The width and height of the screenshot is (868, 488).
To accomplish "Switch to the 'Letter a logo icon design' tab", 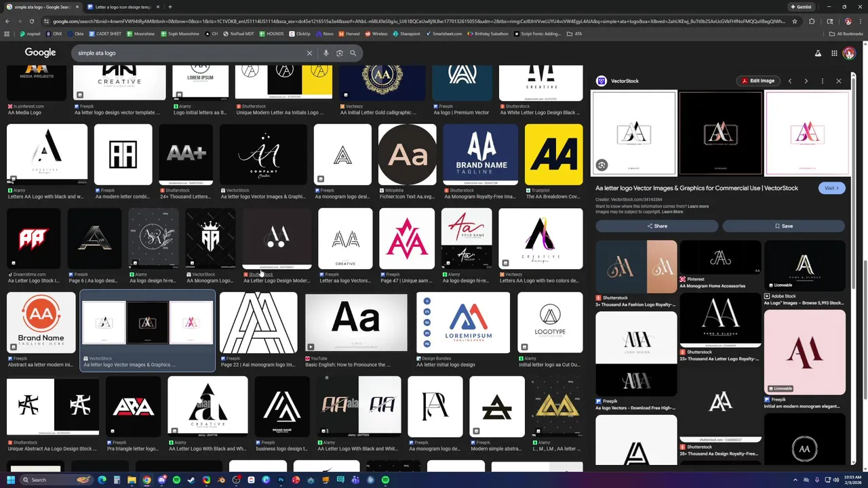I will (123, 7).
